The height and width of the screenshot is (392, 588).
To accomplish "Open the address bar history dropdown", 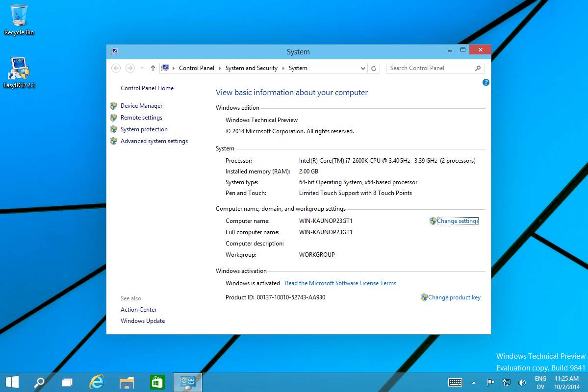I will click(362, 68).
